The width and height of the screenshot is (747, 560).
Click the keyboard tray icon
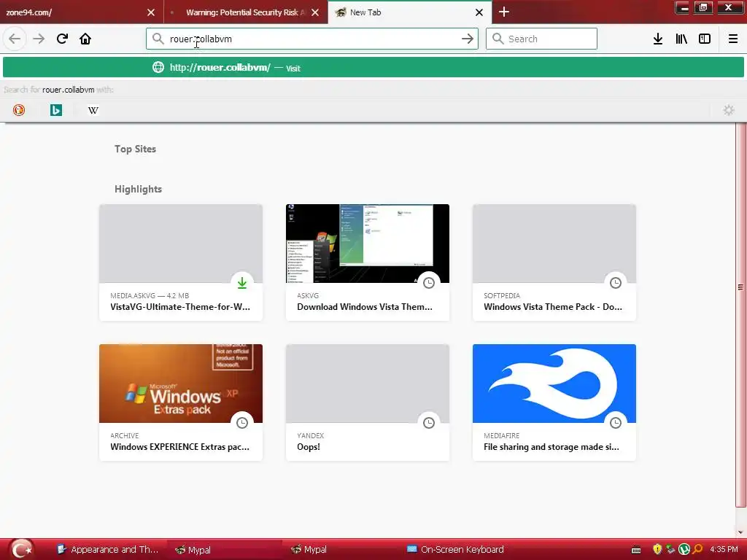636,550
